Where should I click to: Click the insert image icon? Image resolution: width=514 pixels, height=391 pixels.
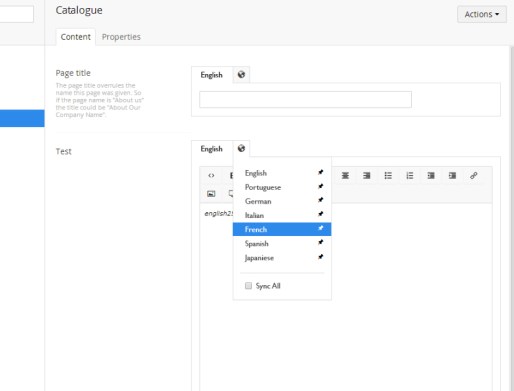(211, 194)
